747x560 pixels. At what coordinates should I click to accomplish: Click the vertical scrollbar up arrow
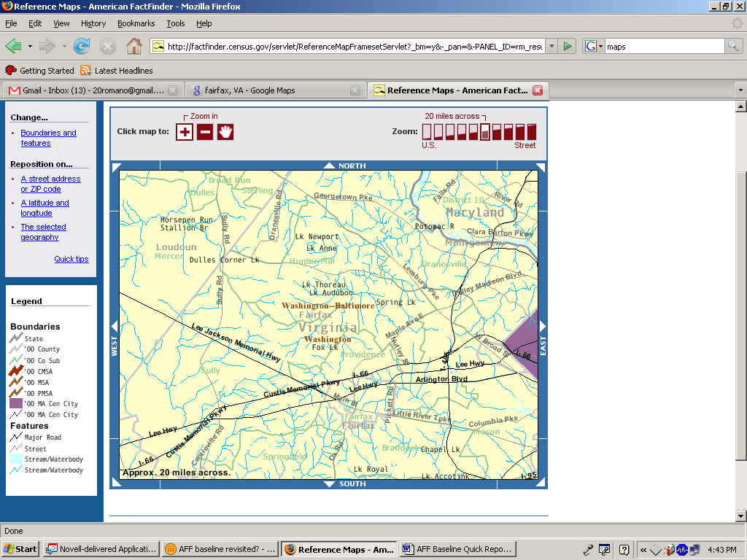[x=741, y=106]
